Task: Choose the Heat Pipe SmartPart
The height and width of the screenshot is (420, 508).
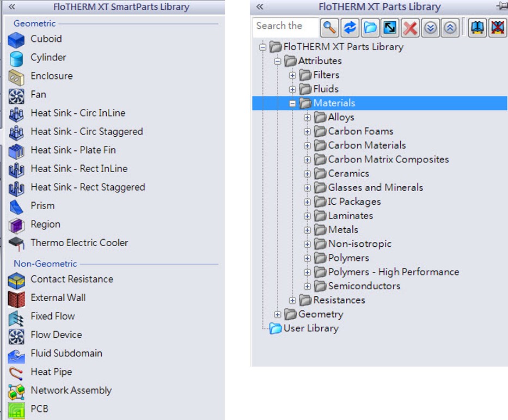Action: pos(51,372)
